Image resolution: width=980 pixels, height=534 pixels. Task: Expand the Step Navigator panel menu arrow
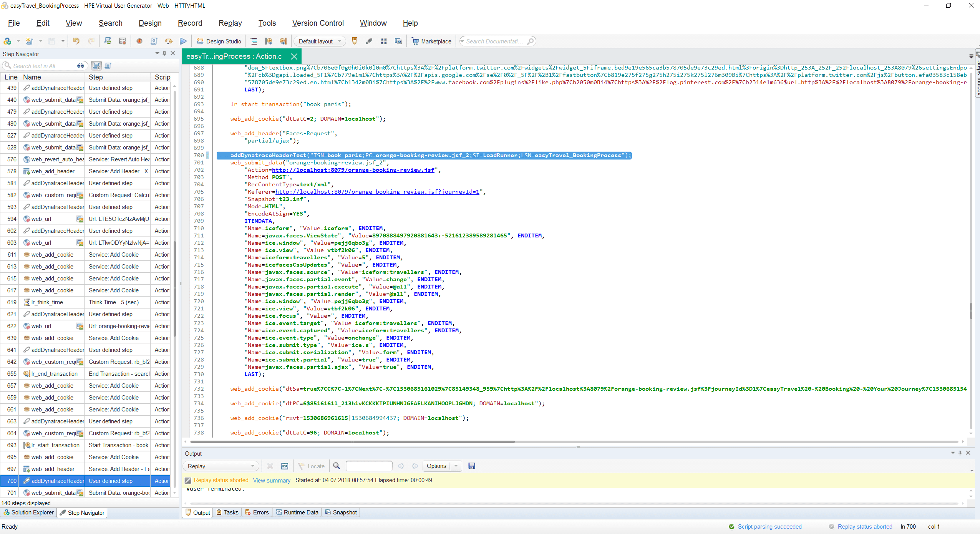pyautogui.click(x=157, y=54)
